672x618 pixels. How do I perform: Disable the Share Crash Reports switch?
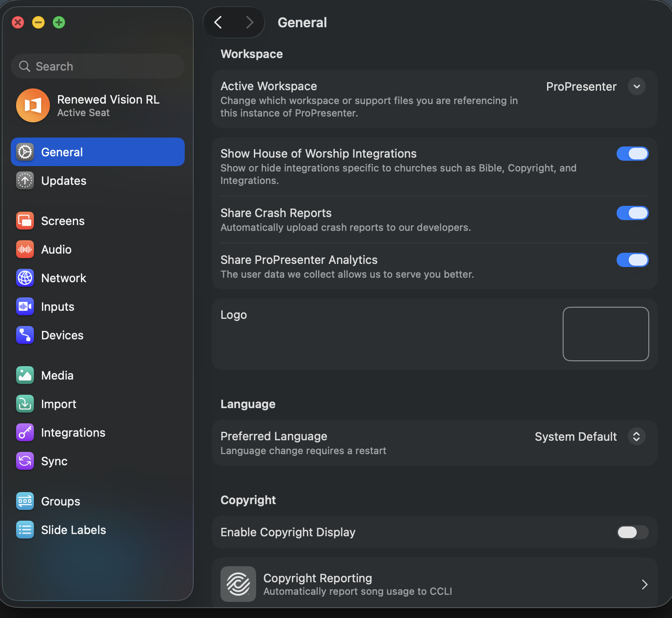pyautogui.click(x=632, y=213)
